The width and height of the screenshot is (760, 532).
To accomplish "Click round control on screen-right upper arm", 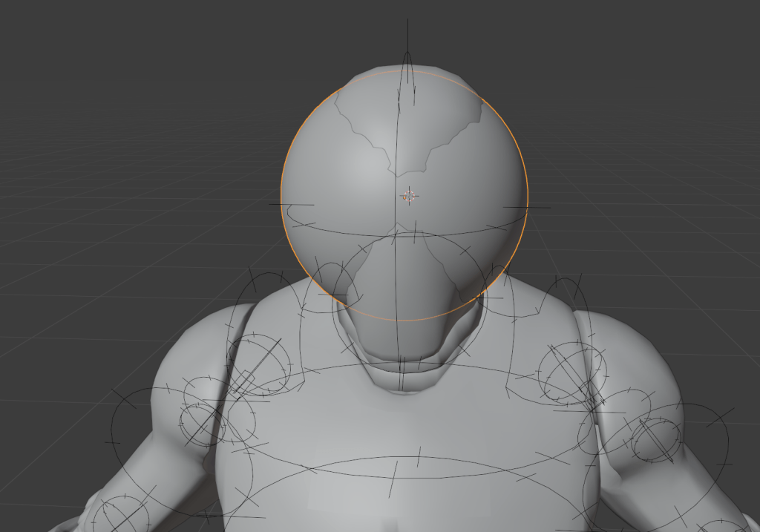I will 655,439.
